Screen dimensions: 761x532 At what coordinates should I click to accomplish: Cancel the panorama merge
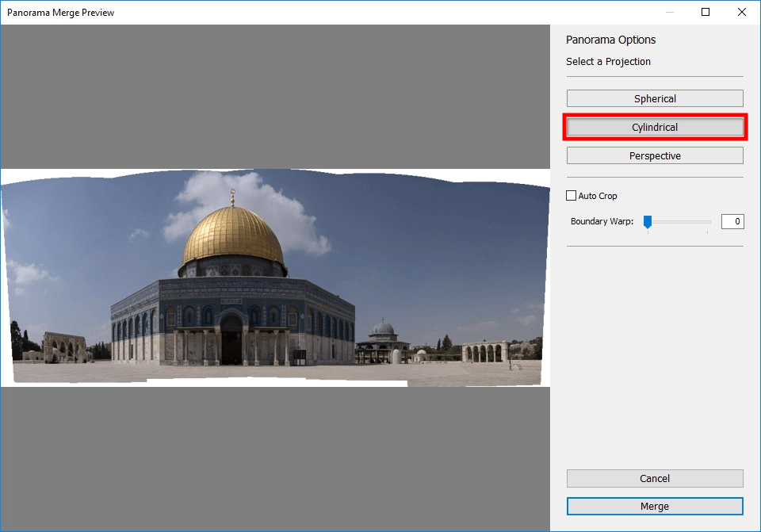pos(655,479)
